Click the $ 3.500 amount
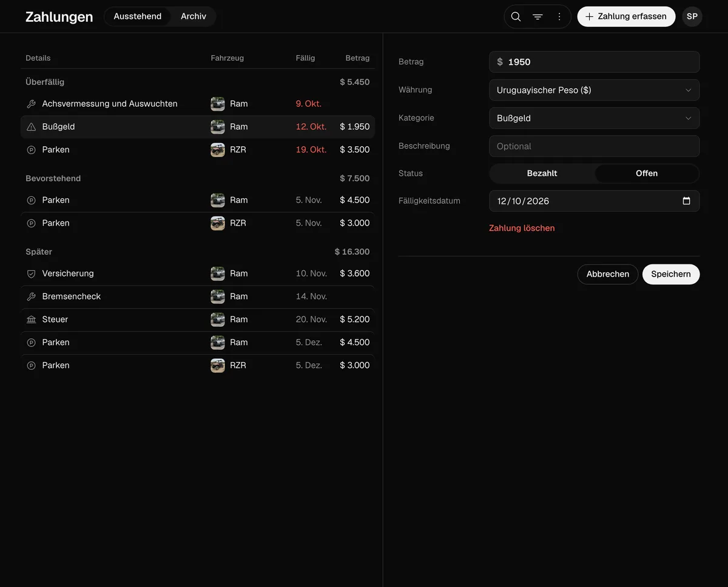Screen dimensions: 728x587 pos(355,150)
